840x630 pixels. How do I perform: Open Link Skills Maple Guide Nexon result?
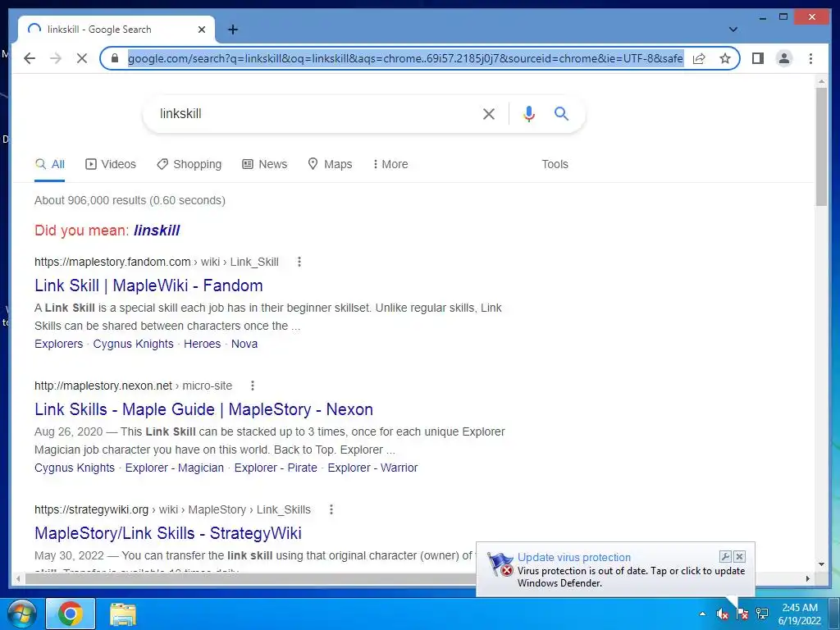tap(203, 409)
